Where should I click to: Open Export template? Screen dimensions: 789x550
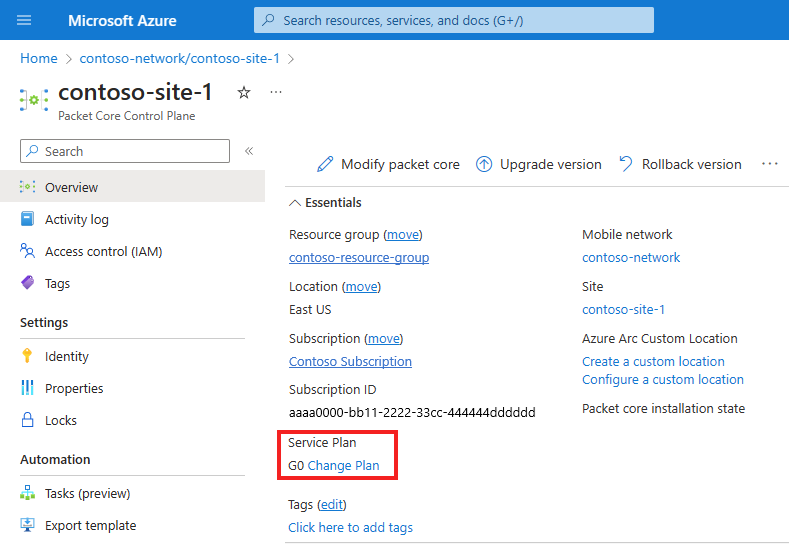pyautogui.click(x=91, y=526)
